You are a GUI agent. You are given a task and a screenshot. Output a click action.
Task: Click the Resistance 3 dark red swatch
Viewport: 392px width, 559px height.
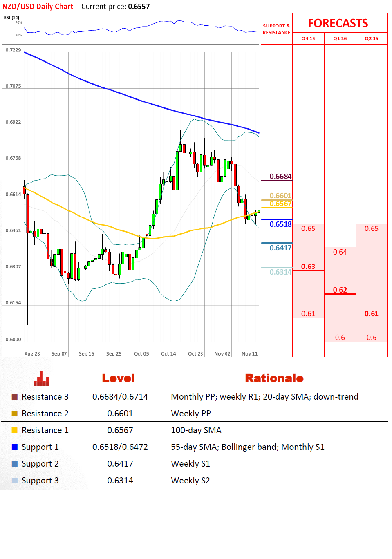pyautogui.click(x=15, y=397)
